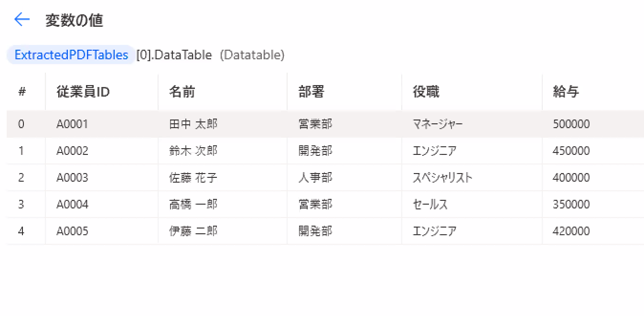Select the セールス role cell
This screenshot has width=644, height=316.
430,205
